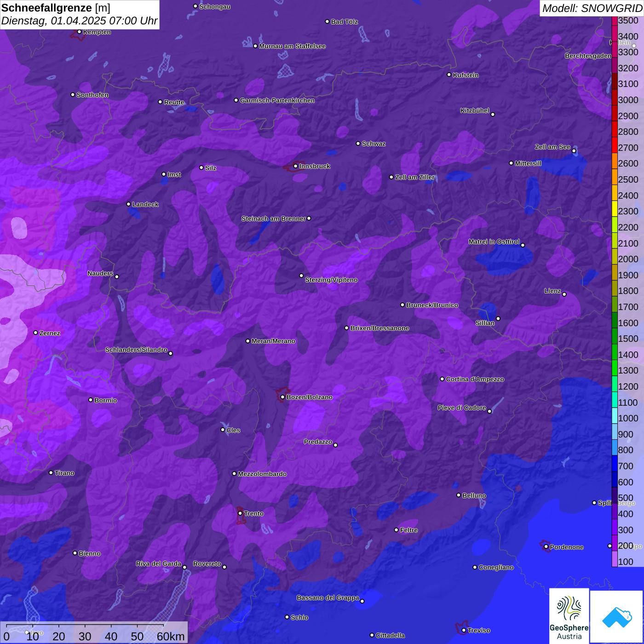Click the 'Murnau am Staffelsee' label
The width and height of the screenshot is (644, 644).
pos(293,46)
